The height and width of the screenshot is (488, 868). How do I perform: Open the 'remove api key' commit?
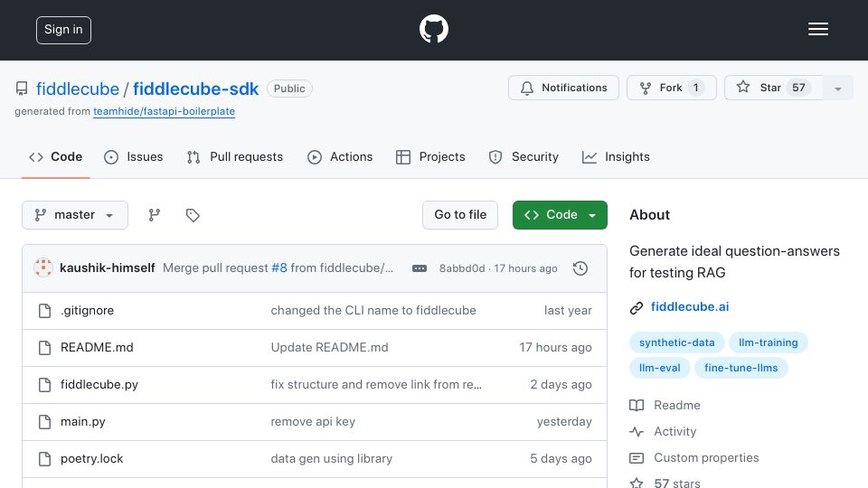[x=313, y=422]
